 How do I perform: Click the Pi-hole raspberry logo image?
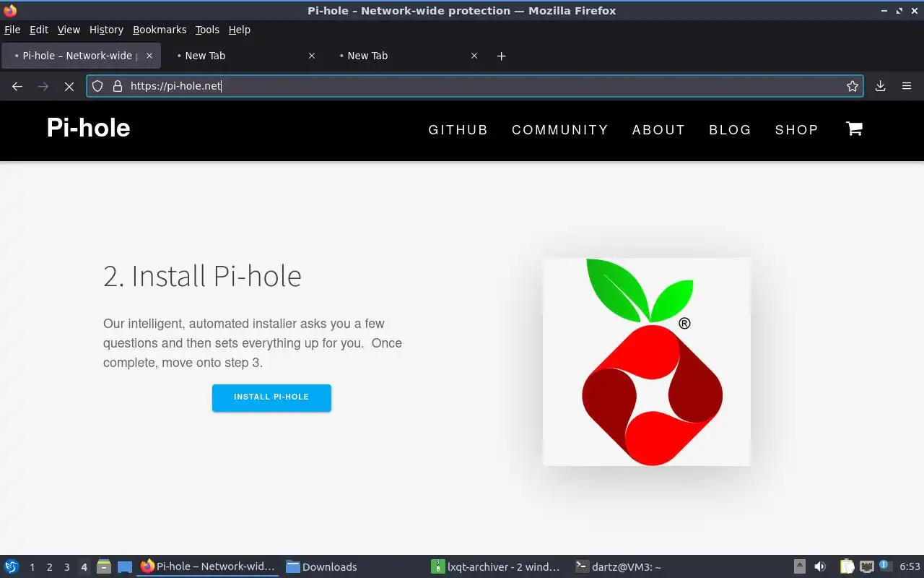tap(647, 362)
